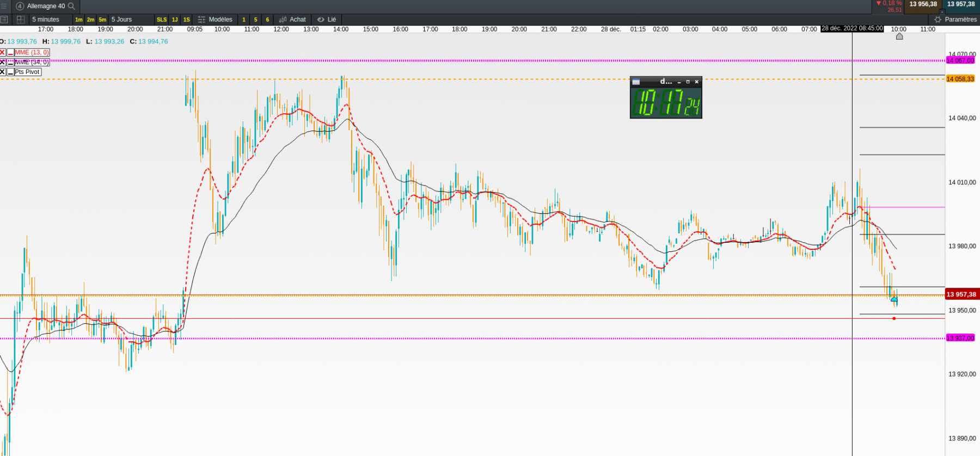Viewport: 980px width, 456px height.
Task: Click the Open value 13 993,76
Action: pyautogui.click(x=22, y=41)
